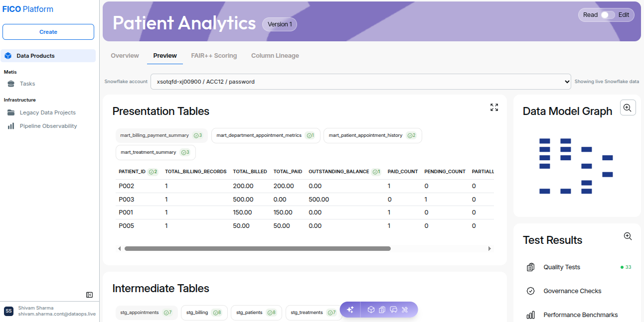Click patient ID cell P005
The height and width of the screenshot is (322, 644).
[126, 226]
